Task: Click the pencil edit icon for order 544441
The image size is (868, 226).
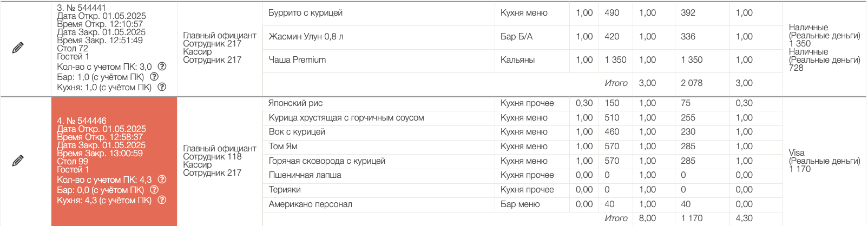Action: 18,48
